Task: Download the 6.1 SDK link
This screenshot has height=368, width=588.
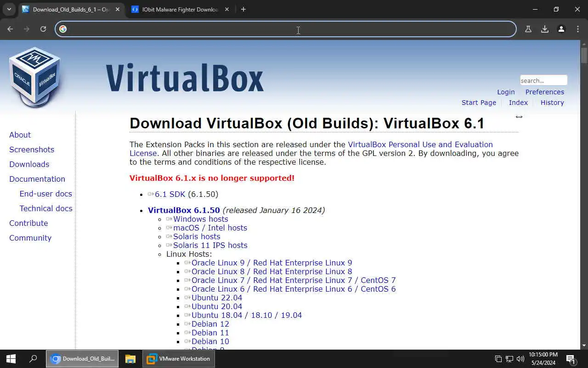Action: (170, 194)
